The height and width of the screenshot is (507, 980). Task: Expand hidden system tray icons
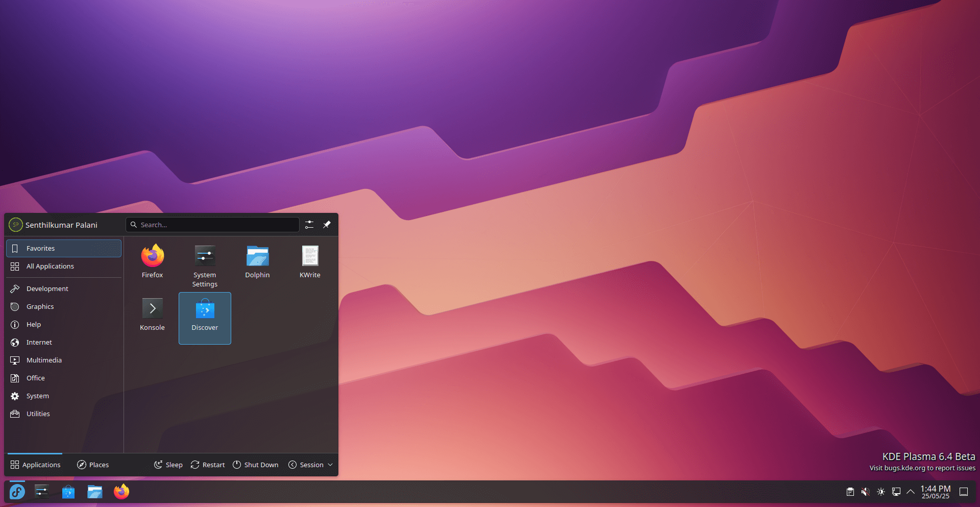[911, 492]
